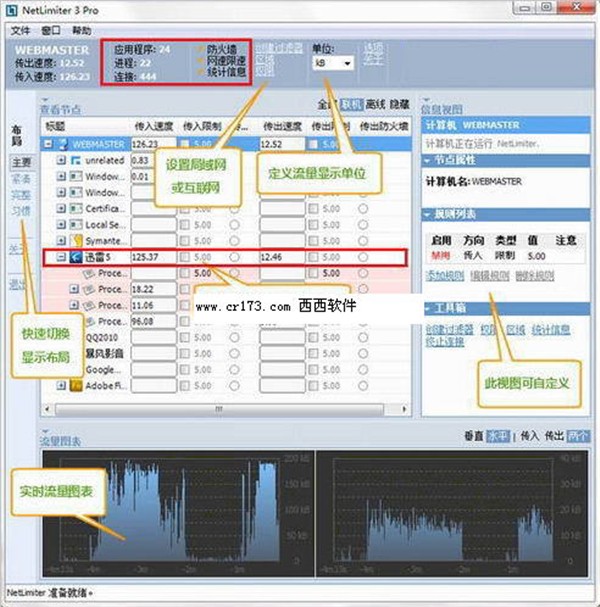
Task: Click the Certifica... service icon
Action: pyautogui.click(x=76, y=209)
